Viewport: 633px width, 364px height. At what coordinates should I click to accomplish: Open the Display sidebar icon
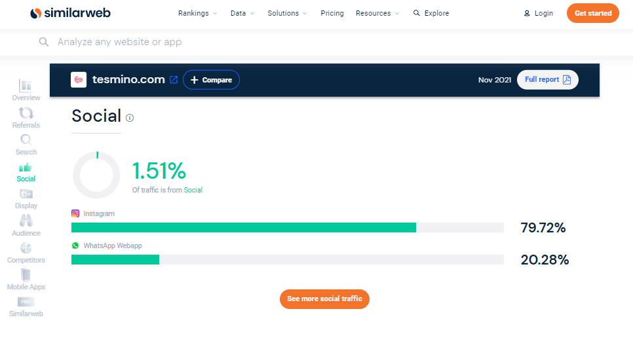point(26,194)
